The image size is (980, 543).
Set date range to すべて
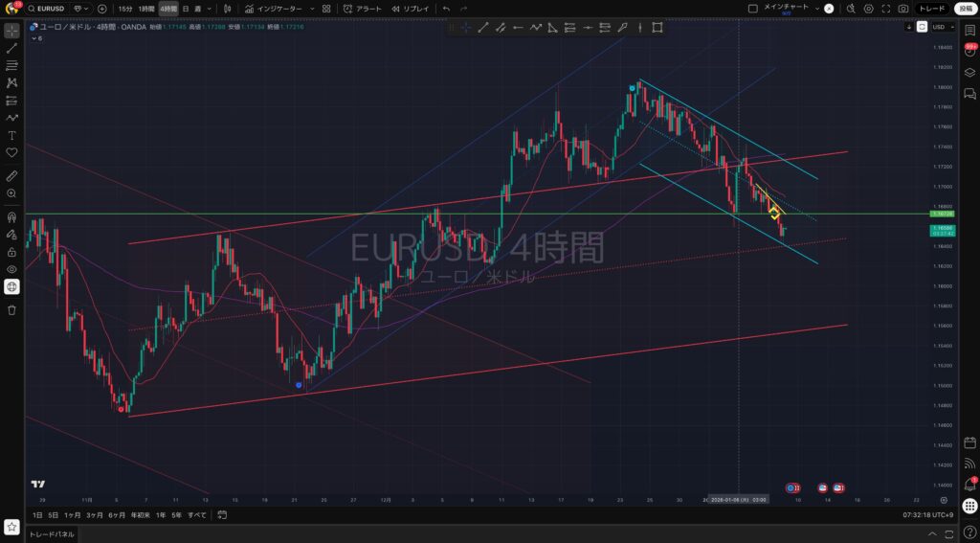[197, 515]
